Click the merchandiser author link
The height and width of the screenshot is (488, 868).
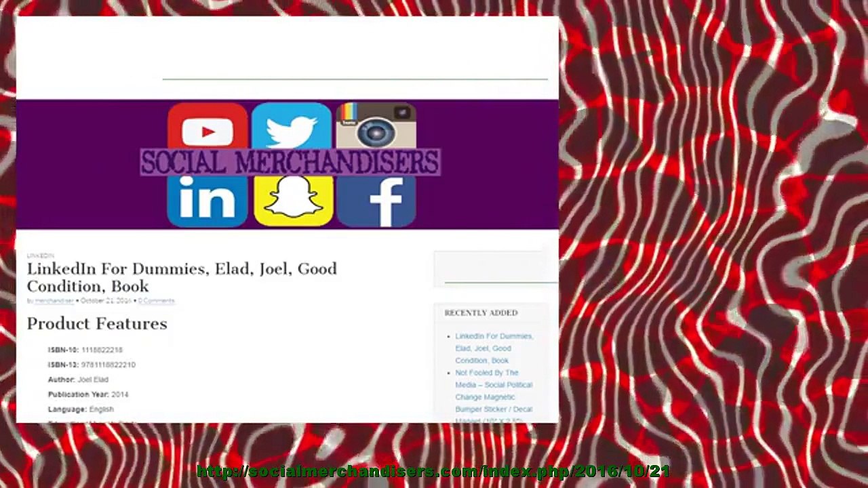[54, 300]
